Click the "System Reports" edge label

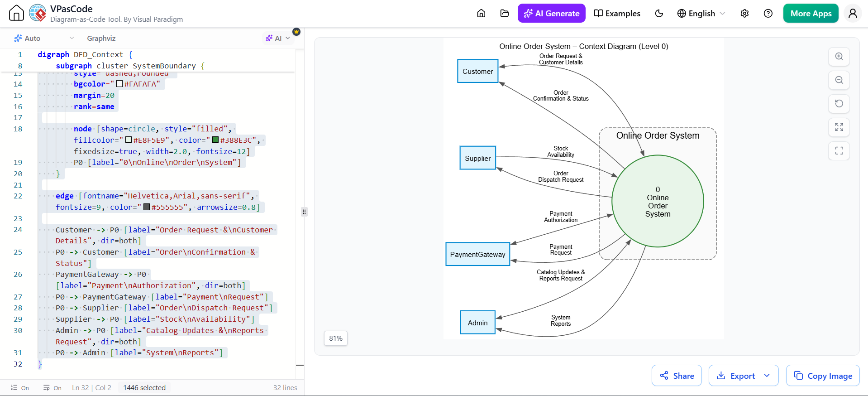[x=561, y=321]
